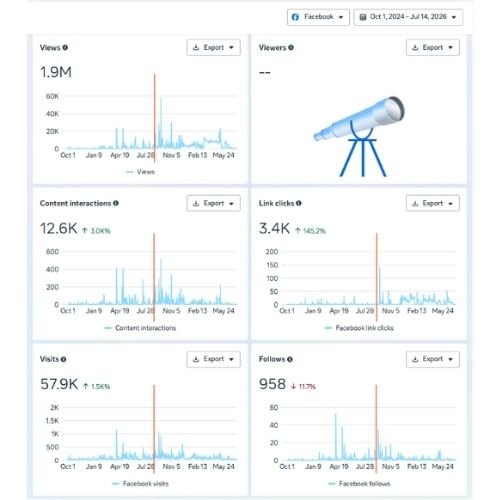Export the Content interactions data
Viewport: 500px width, 500px height.
point(213,203)
